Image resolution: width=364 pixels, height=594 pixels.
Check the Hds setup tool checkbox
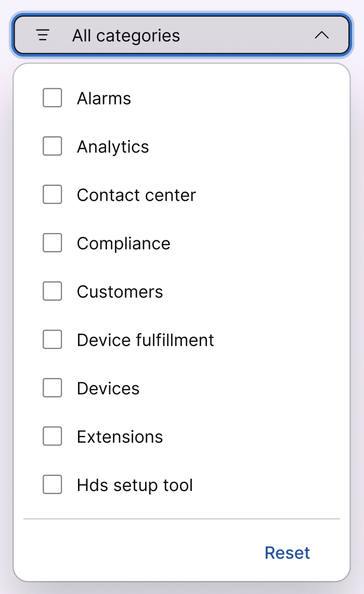coord(52,484)
